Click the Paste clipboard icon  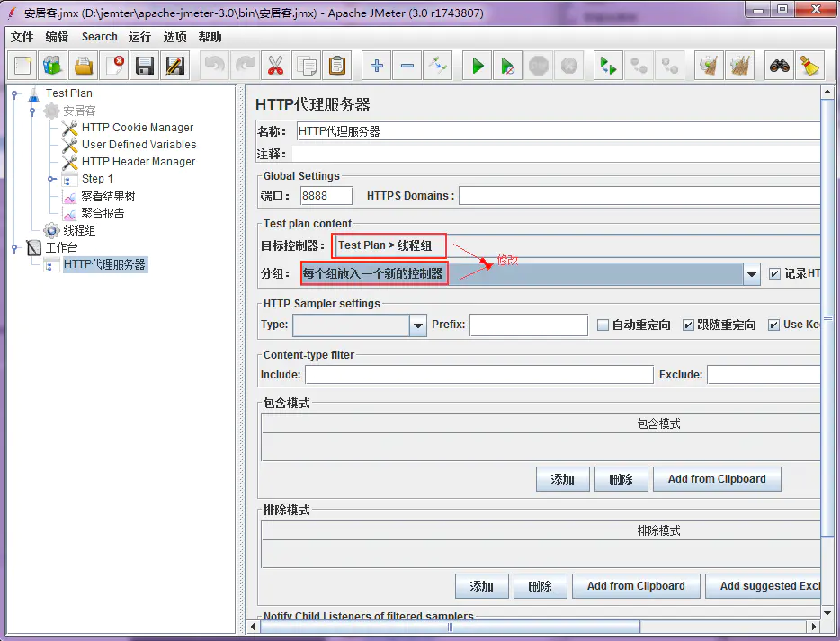(337, 66)
